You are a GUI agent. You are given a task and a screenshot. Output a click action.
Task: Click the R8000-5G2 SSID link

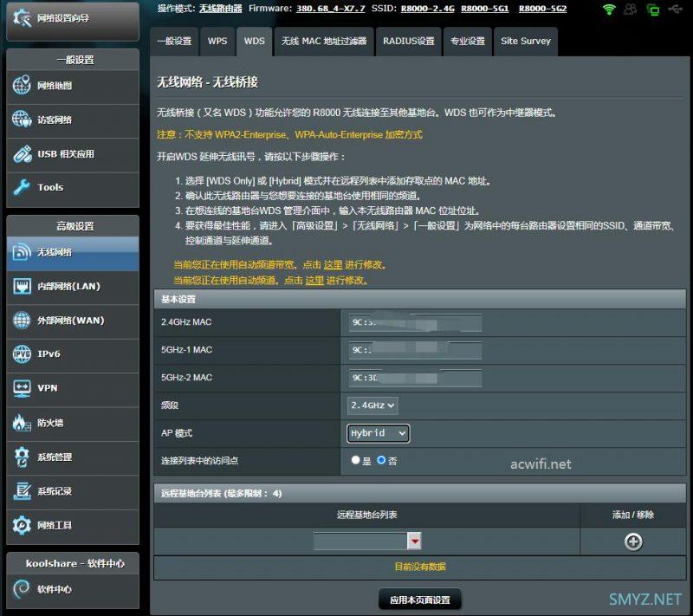click(543, 9)
